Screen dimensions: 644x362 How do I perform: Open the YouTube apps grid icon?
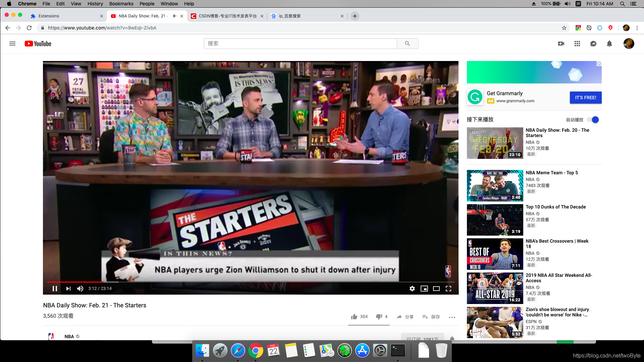point(577,44)
